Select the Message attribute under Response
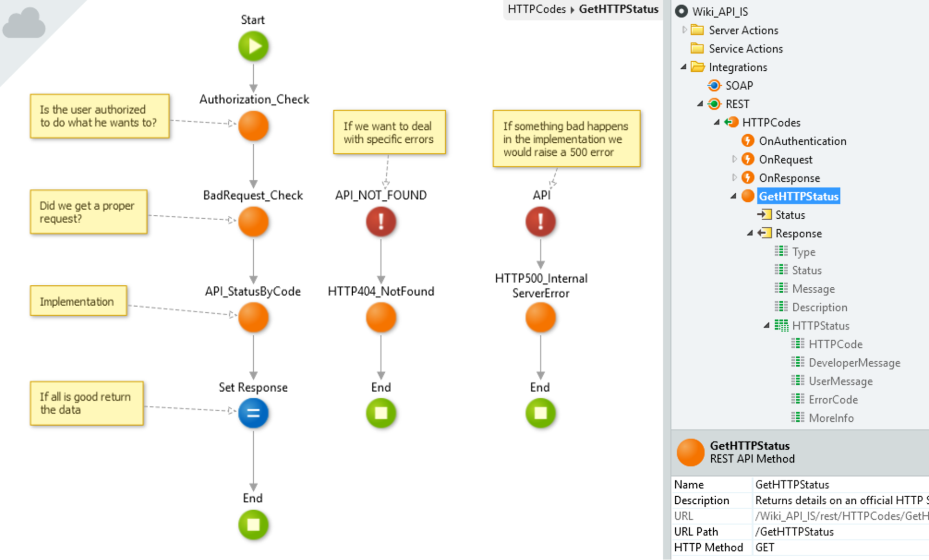 (x=804, y=289)
